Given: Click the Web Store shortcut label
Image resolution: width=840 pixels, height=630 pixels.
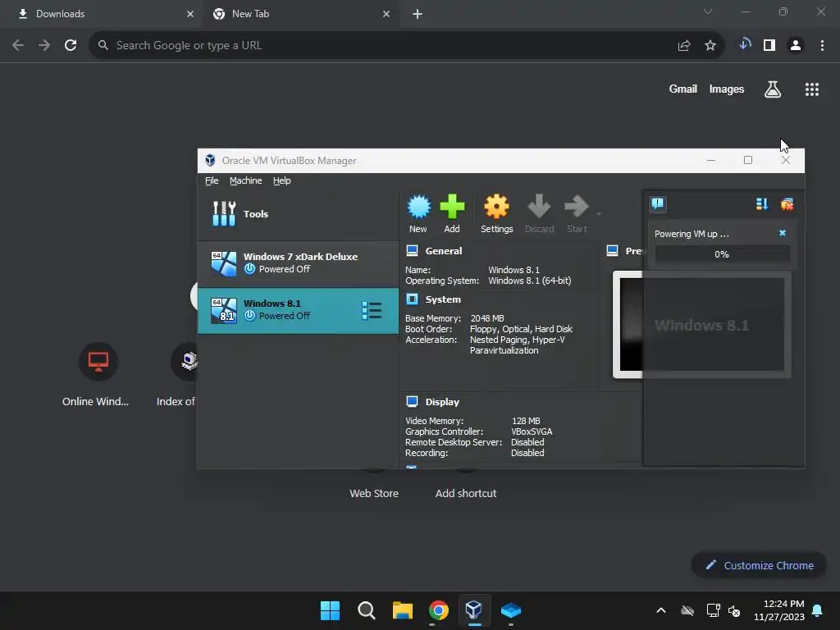Looking at the screenshot, I should [374, 493].
